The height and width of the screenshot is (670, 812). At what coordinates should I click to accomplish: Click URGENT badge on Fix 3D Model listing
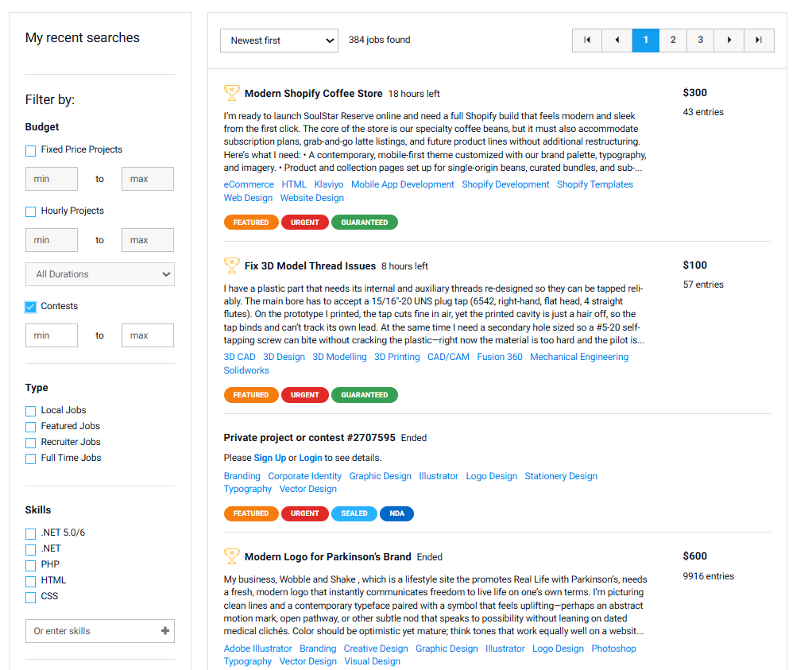pyautogui.click(x=304, y=395)
